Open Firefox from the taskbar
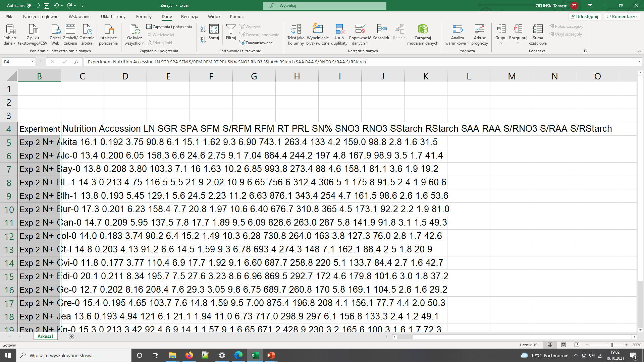Screen dimensions: 644x362 point(189,355)
